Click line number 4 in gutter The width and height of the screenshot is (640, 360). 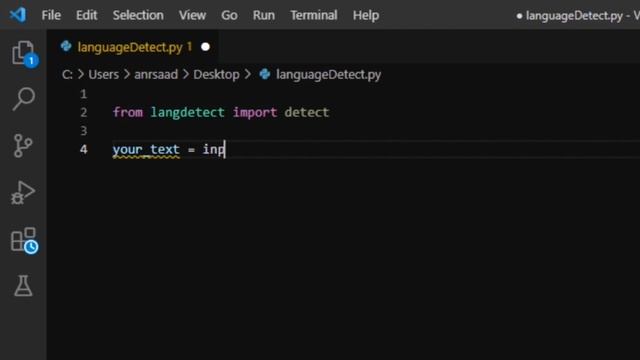point(84,149)
